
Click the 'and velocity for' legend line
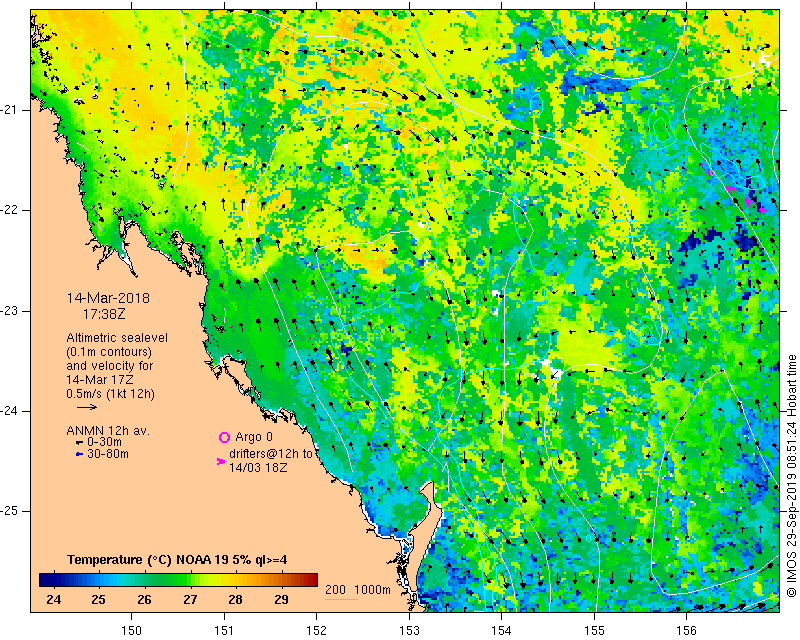pos(110,366)
